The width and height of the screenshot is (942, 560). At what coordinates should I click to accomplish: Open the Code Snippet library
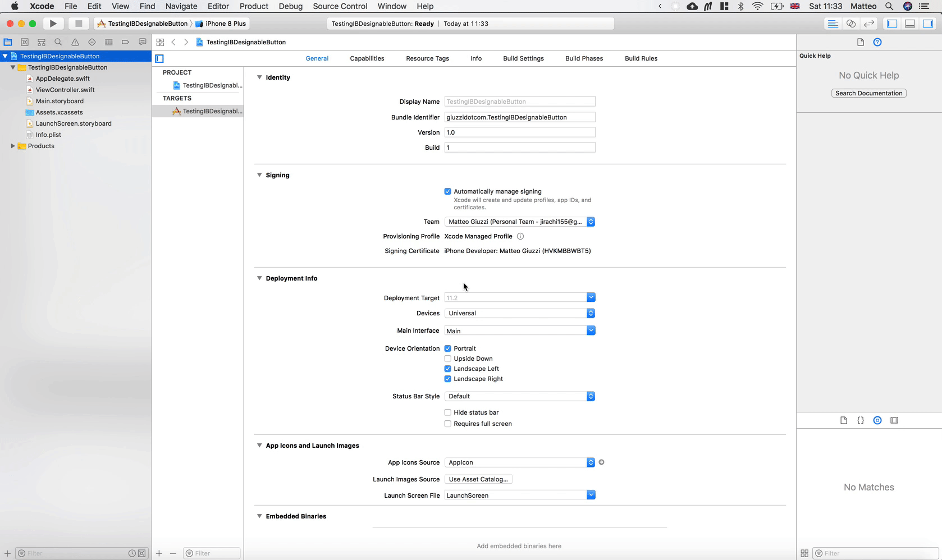[861, 420]
